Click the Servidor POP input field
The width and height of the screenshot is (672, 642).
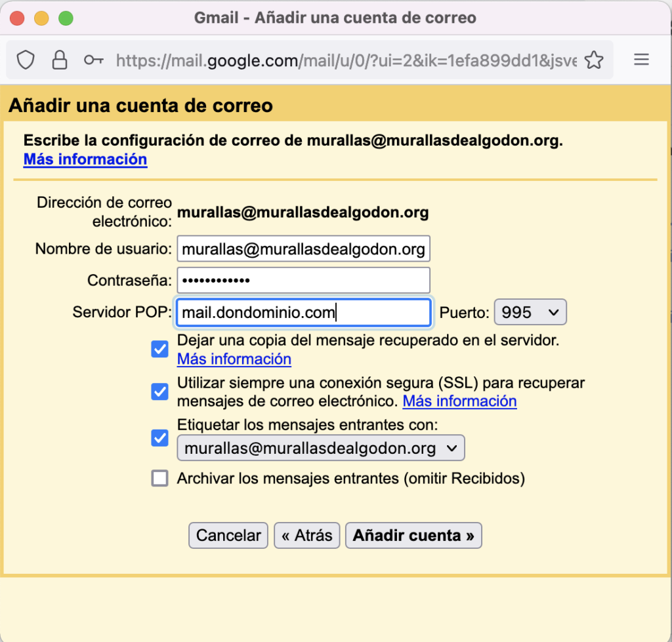pos(303,313)
